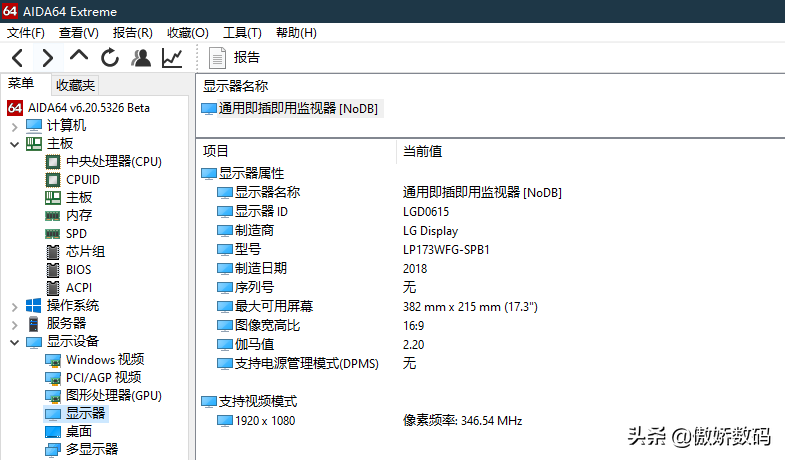This screenshot has height=460, width=785.
Task: Collapse the 主板 tree node
Action: tap(15, 144)
